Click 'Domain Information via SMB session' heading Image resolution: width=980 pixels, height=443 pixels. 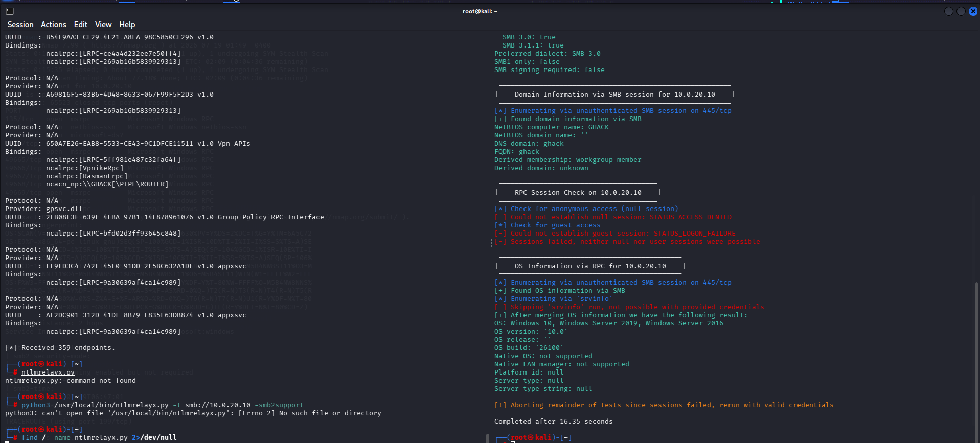coord(615,95)
